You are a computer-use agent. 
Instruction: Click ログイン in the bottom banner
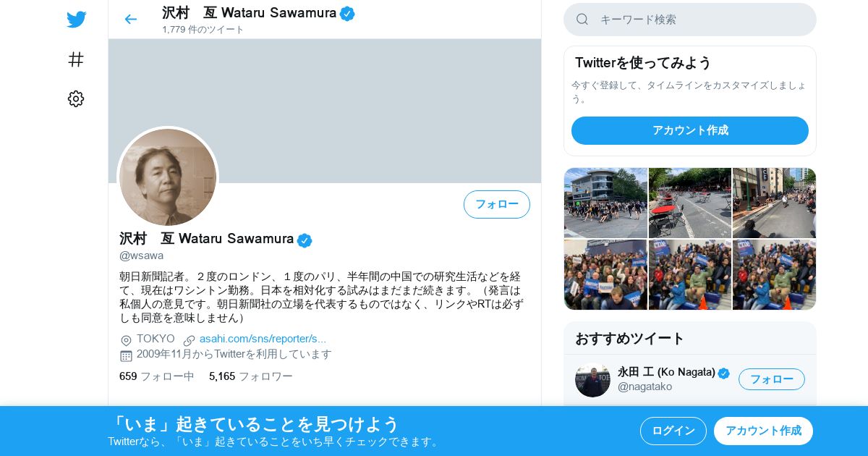[x=673, y=431]
